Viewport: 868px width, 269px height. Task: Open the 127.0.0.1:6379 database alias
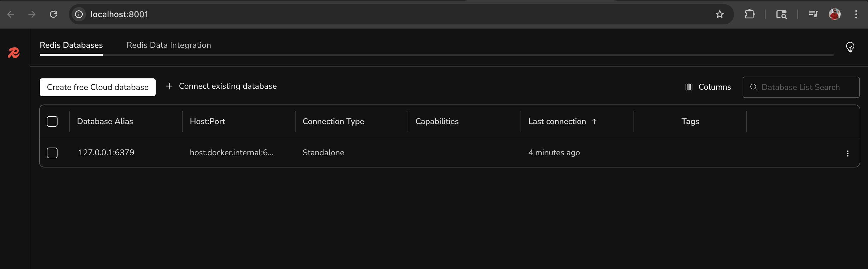106,153
